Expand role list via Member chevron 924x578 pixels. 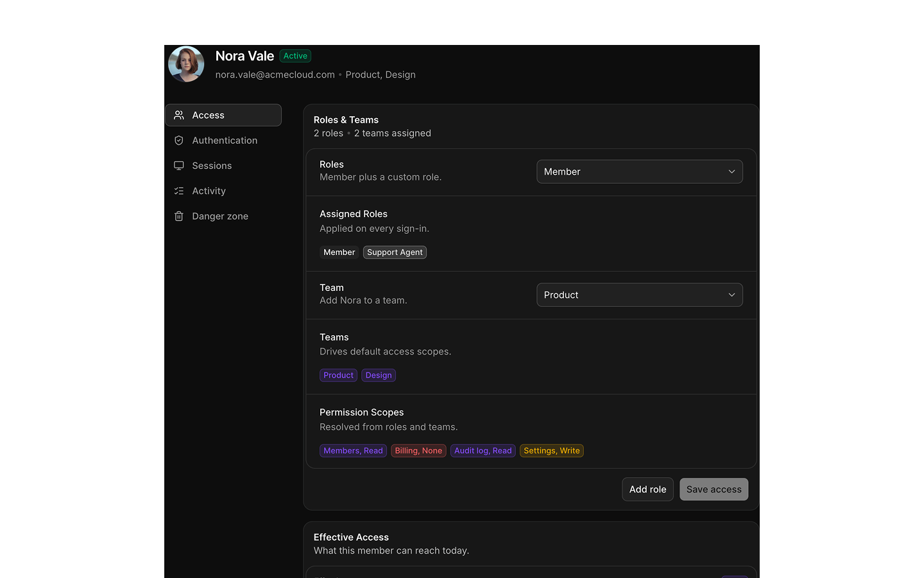coord(732,171)
